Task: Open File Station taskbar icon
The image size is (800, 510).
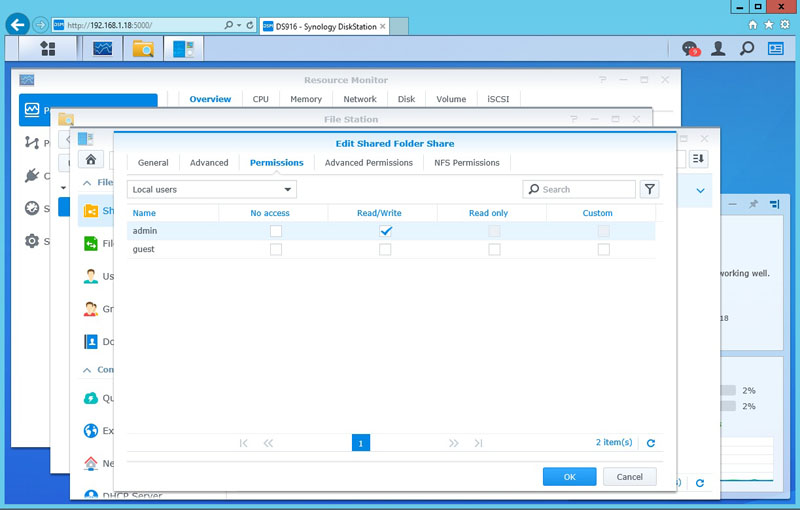Action: [x=143, y=48]
